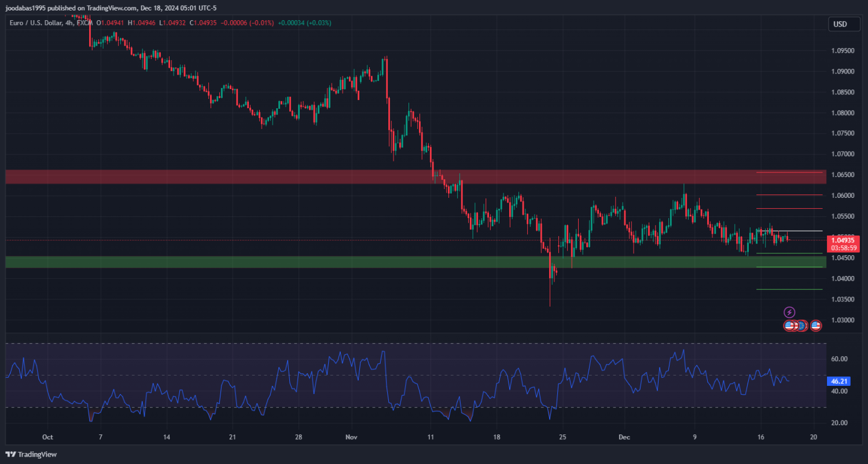Viewport: 868px width, 464px height.
Task: Click the Dec label on the time axis
Action: tap(622, 437)
